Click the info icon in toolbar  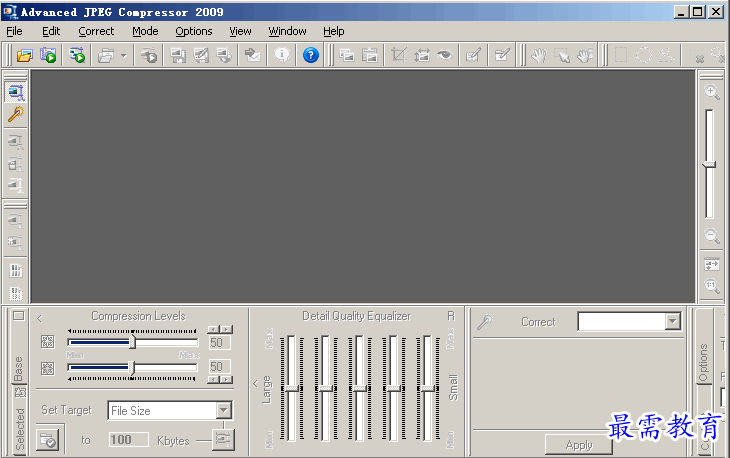pos(282,56)
